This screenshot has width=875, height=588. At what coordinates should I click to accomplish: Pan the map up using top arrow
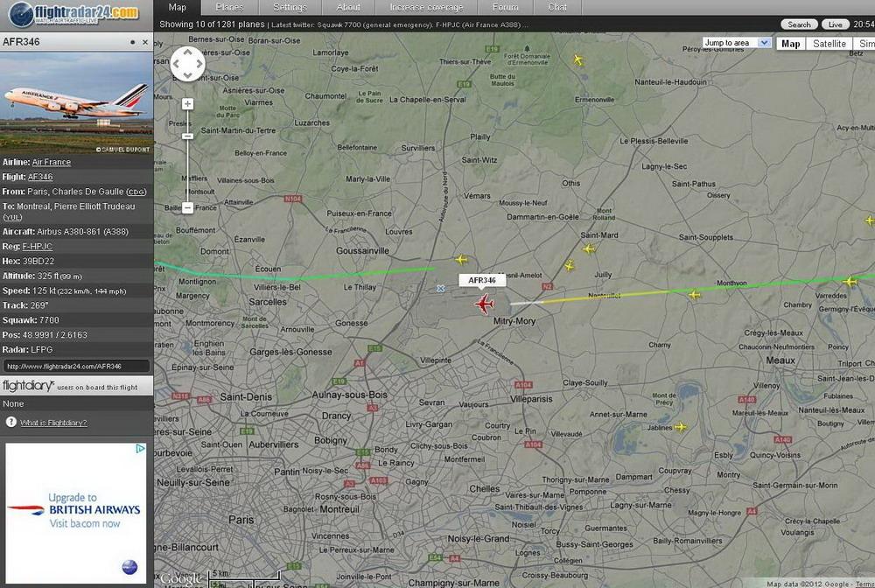click(187, 53)
